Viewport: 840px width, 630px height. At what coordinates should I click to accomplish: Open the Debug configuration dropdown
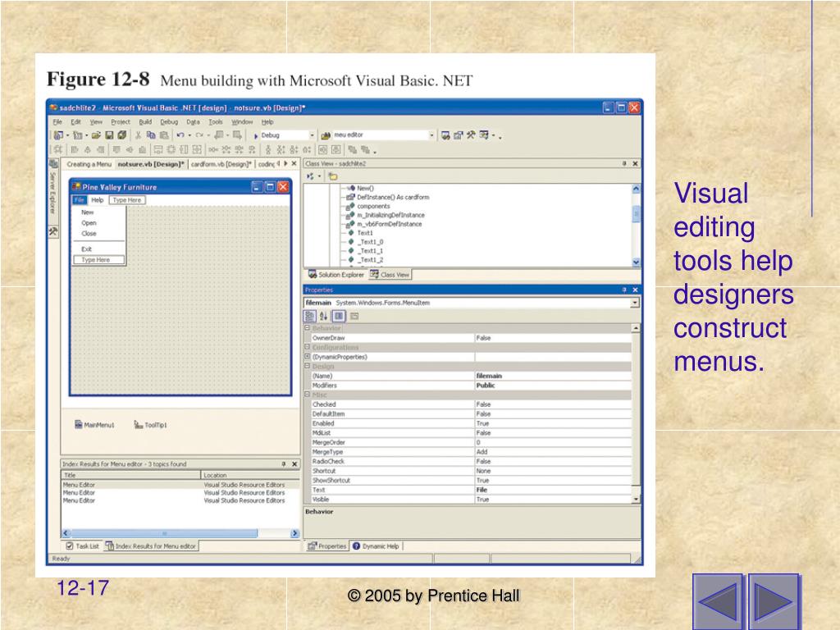pyautogui.click(x=313, y=135)
